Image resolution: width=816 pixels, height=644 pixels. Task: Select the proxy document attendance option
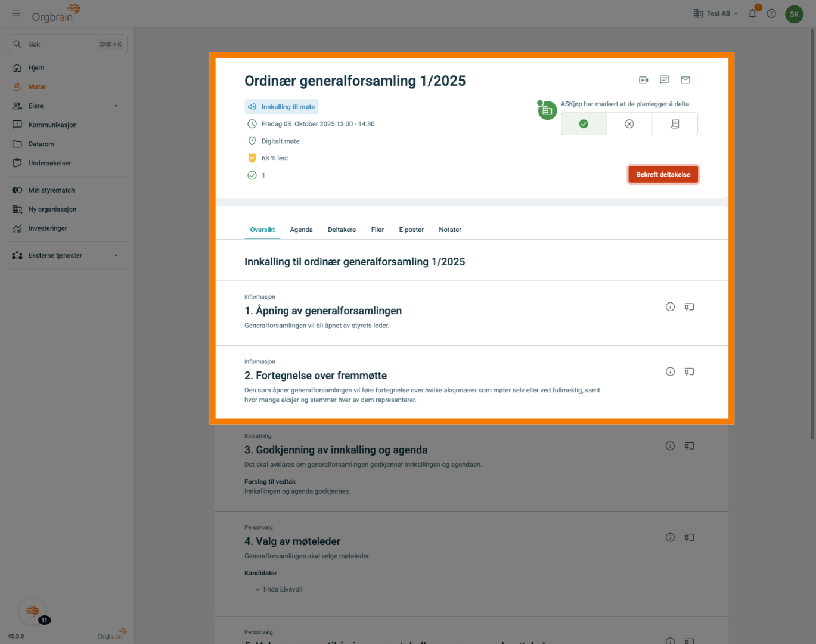(x=675, y=124)
